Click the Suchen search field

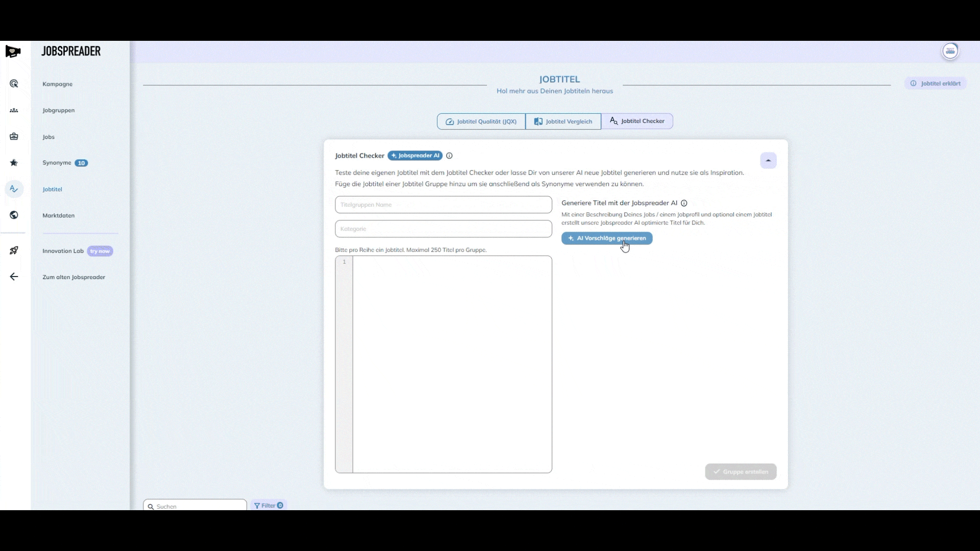click(195, 506)
